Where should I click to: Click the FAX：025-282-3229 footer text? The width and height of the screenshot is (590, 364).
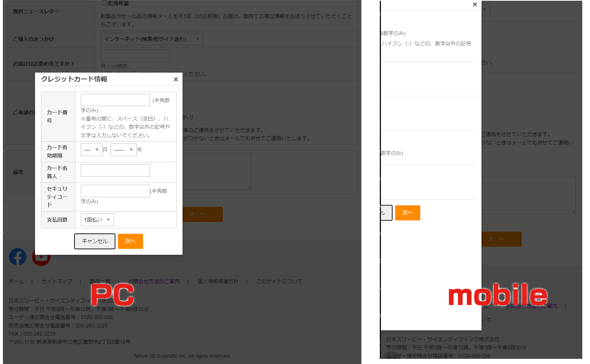tap(32, 334)
